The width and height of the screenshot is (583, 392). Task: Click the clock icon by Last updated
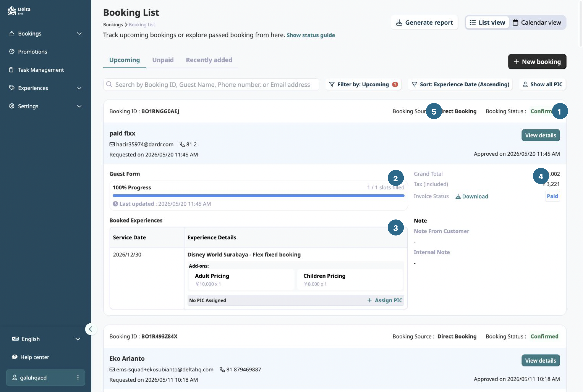click(x=115, y=204)
